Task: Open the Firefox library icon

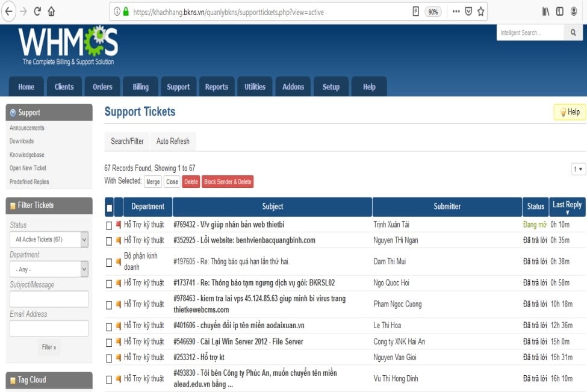Action: (546, 11)
